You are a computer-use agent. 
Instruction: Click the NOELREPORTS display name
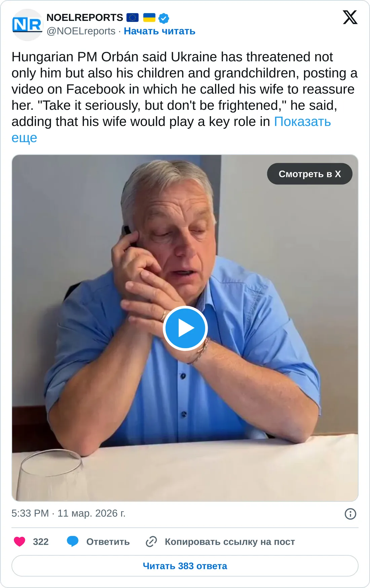pyautogui.click(x=85, y=18)
